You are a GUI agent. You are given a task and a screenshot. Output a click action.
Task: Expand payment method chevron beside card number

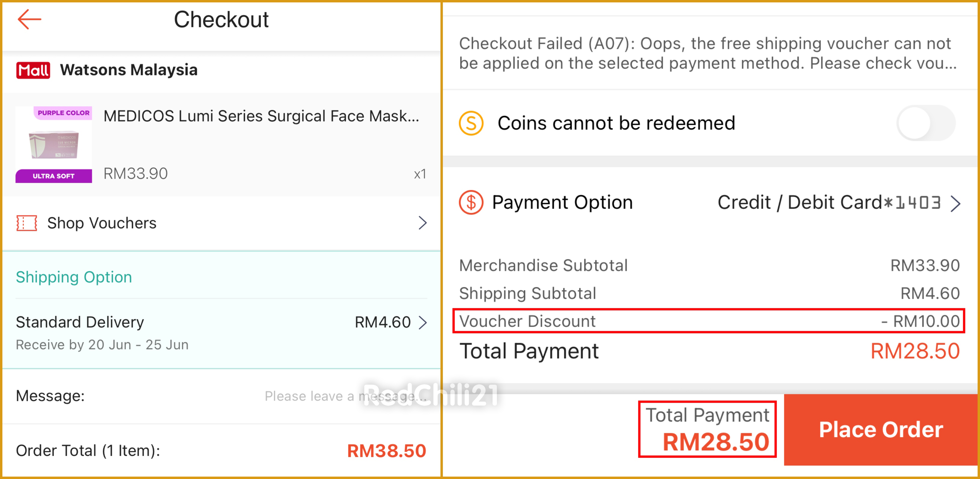955,203
